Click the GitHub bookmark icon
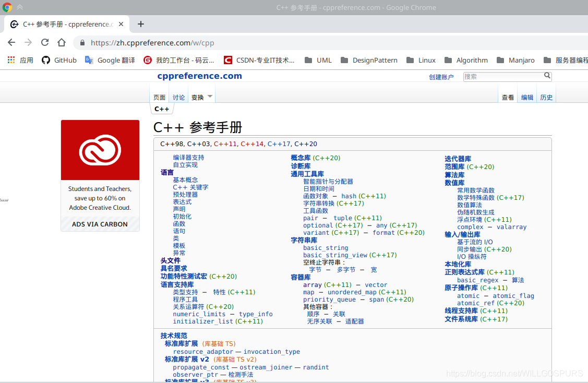The width and height of the screenshot is (588, 383). 46,60
